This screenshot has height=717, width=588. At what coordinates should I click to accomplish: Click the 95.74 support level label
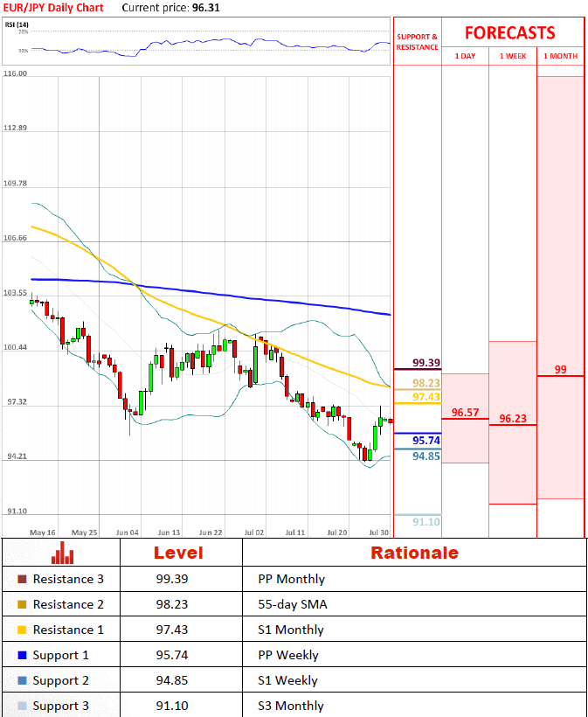(425, 441)
